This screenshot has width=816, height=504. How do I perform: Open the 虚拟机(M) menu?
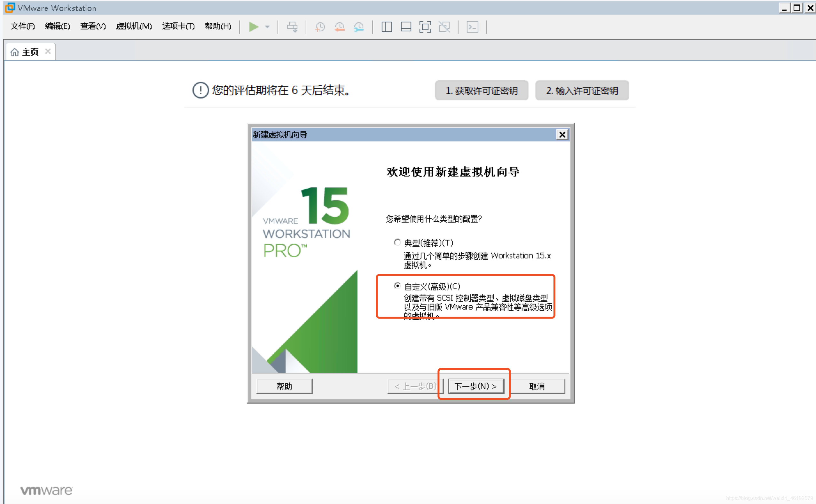[x=134, y=26]
